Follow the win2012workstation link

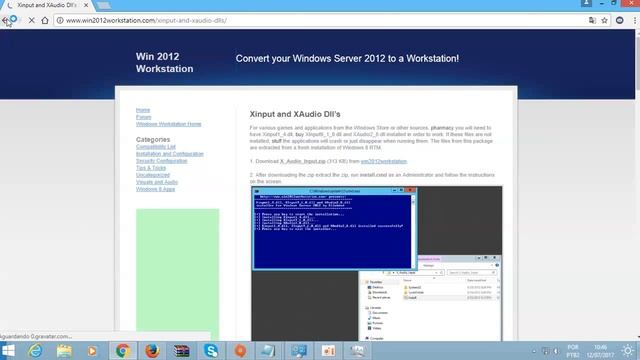pyautogui.click(x=384, y=161)
